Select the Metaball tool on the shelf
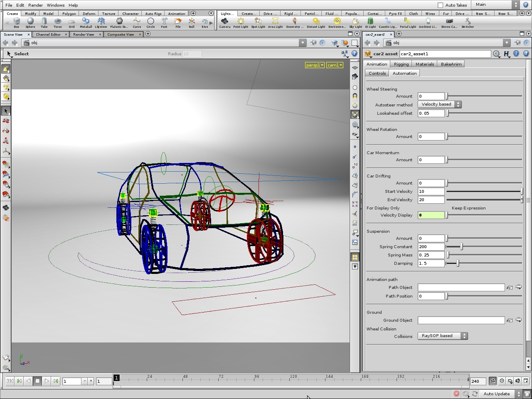 tap(86, 21)
